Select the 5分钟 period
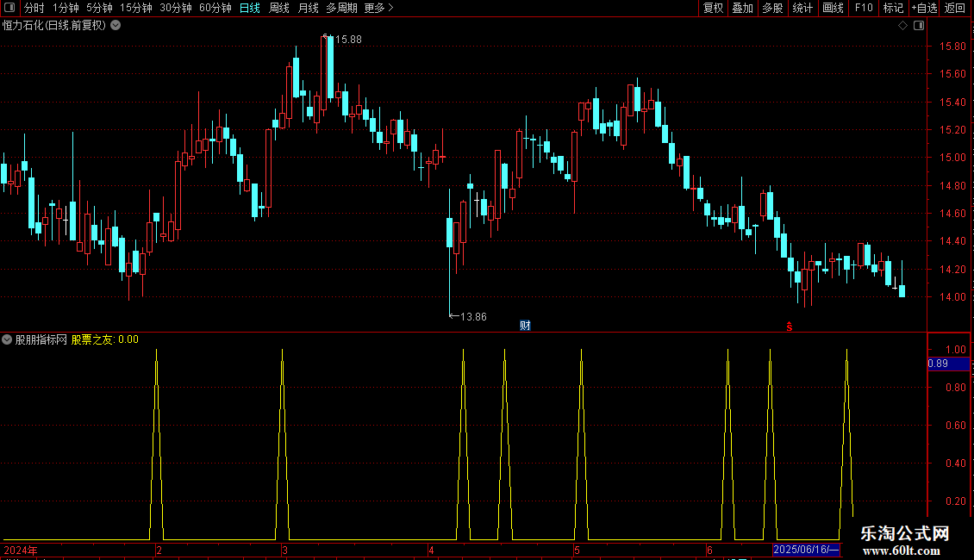The image size is (974, 560). click(99, 8)
